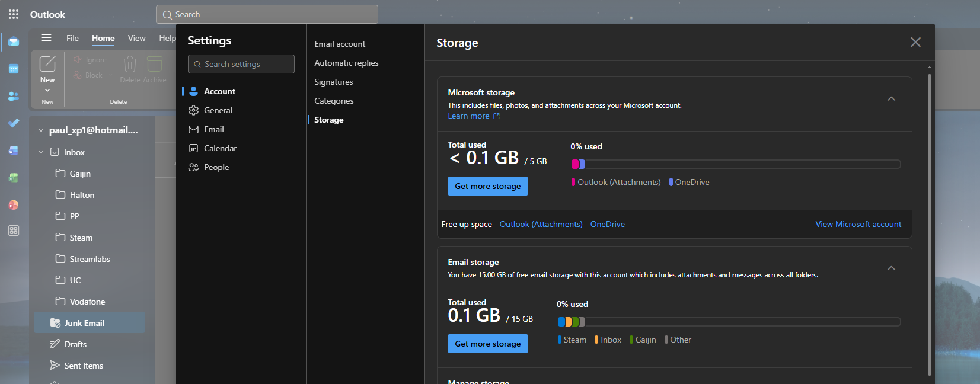This screenshot has width=980, height=384.
Task: Click the Archive box icon
Action: [x=155, y=64]
